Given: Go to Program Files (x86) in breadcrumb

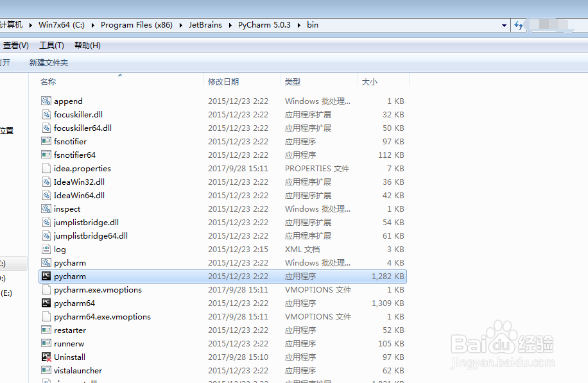Looking at the screenshot, I should (137, 25).
